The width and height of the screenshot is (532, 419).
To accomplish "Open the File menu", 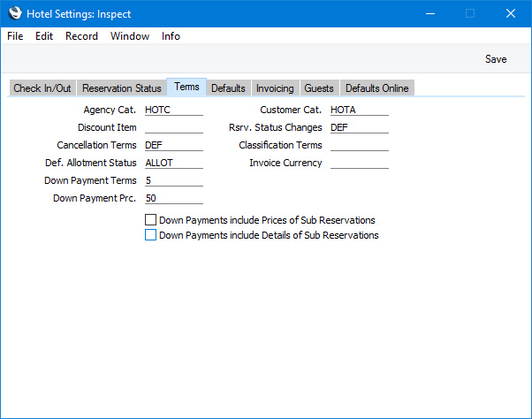I will pos(15,36).
